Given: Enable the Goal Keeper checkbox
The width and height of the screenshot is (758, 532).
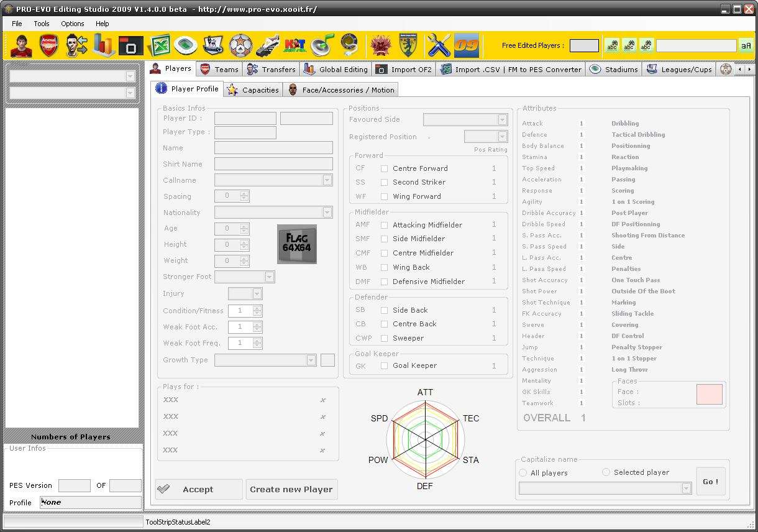Looking at the screenshot, I should pyautogui.click(x=385, y=366).
